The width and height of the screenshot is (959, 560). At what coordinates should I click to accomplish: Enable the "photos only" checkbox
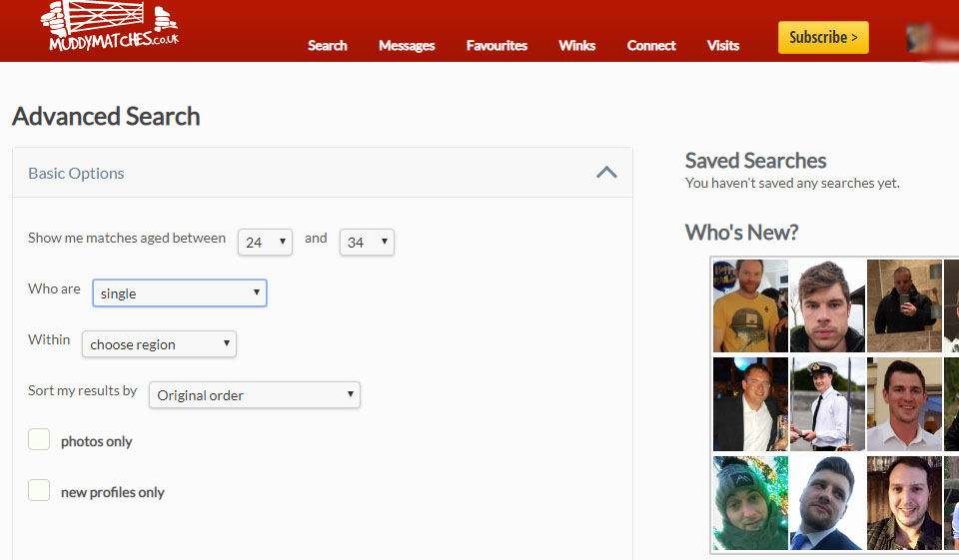[39, 440]
